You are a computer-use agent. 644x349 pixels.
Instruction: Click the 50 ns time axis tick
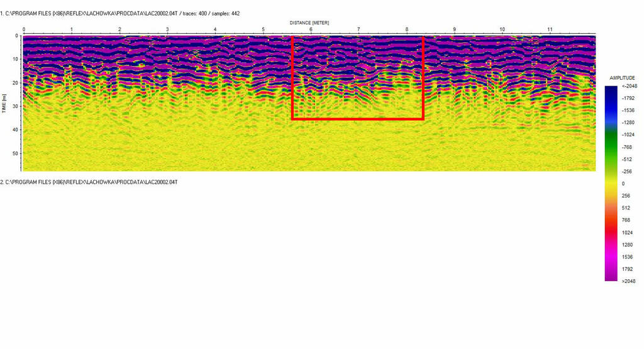17,153
